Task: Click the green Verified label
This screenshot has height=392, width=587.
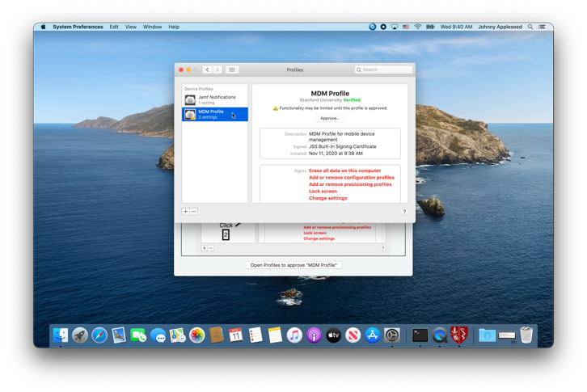Action: click(352, 100)
